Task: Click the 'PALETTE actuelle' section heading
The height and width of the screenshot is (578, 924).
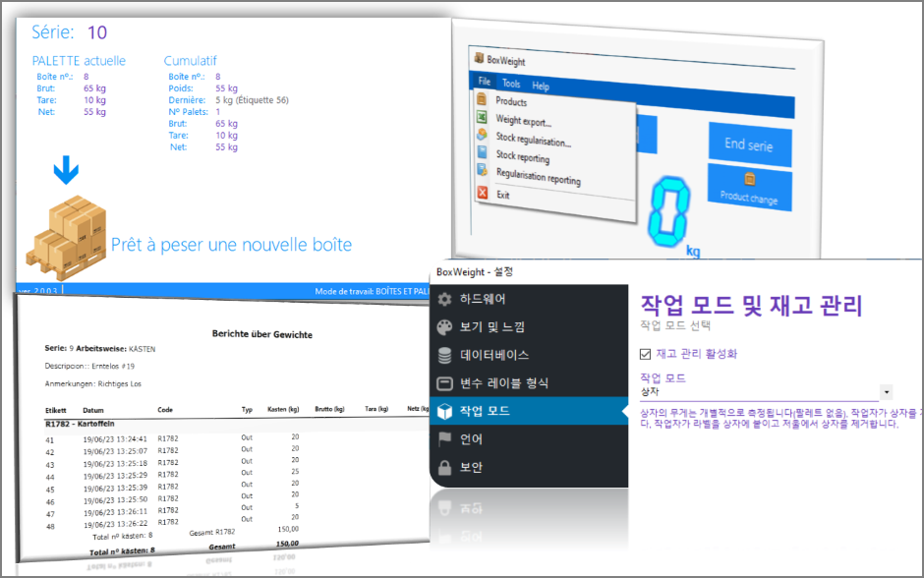Action: coord(79,61)
